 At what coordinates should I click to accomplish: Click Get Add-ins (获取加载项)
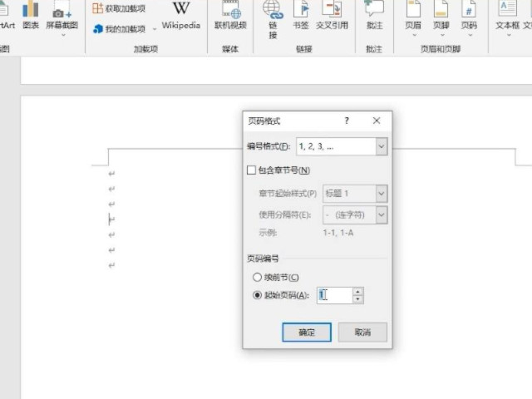click(x=119, y=8)
